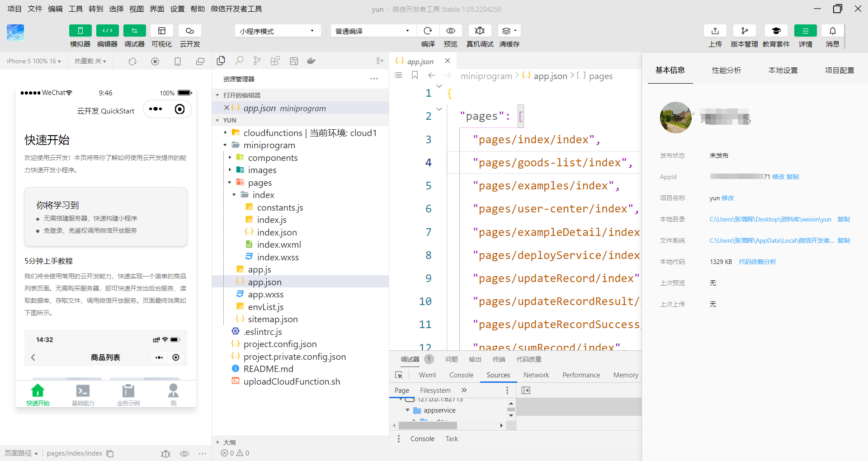Viewport: 868px width, 461px height.
Task: Open the explorer files icon
Action: (221, 61)
